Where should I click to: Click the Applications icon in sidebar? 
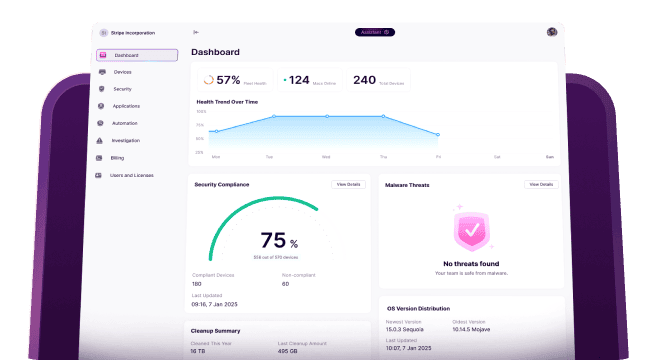click(x=101, y=106)
